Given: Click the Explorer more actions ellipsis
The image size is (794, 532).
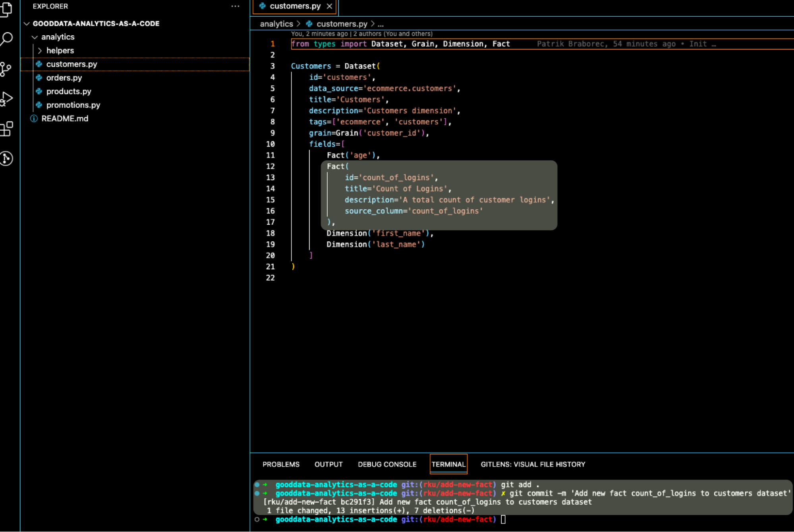Looking at the screenshot, I should [235, 6].
